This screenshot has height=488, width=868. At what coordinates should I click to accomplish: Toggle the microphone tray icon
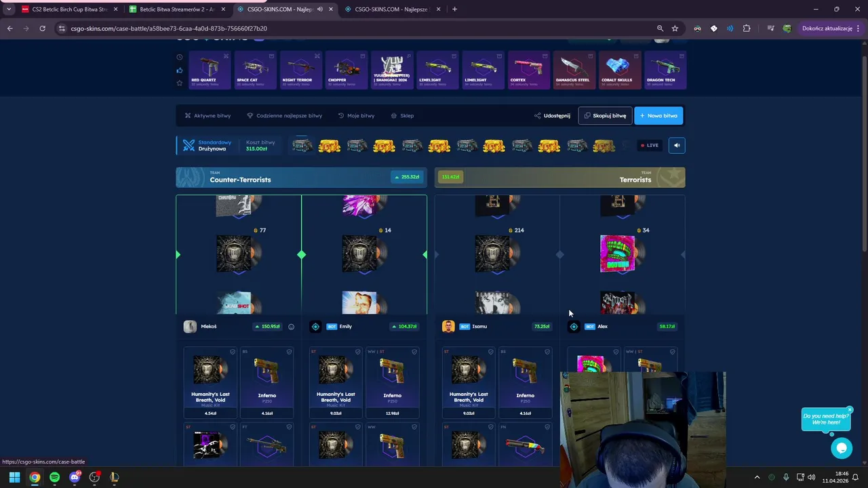point(785,477)
